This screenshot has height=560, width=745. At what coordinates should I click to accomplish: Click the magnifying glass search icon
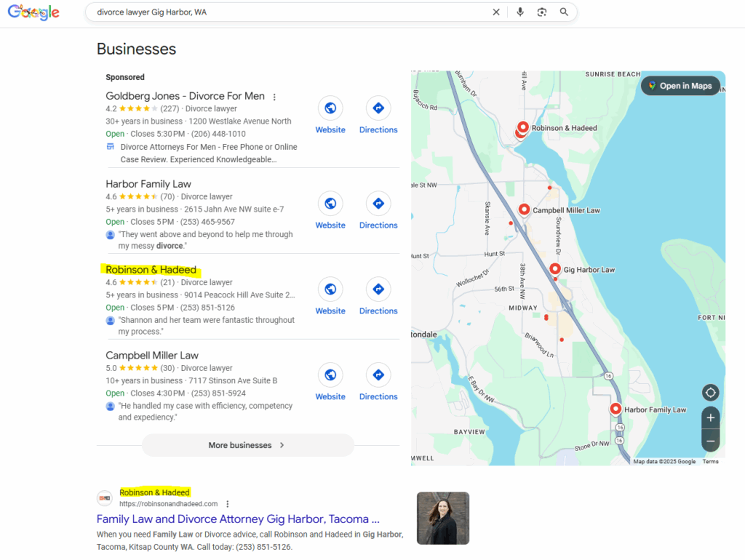tap(564, 12)
